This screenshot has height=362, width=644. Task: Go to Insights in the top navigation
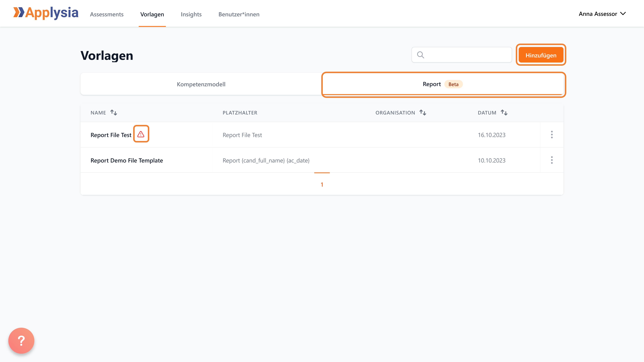click(x=191, y=14)
